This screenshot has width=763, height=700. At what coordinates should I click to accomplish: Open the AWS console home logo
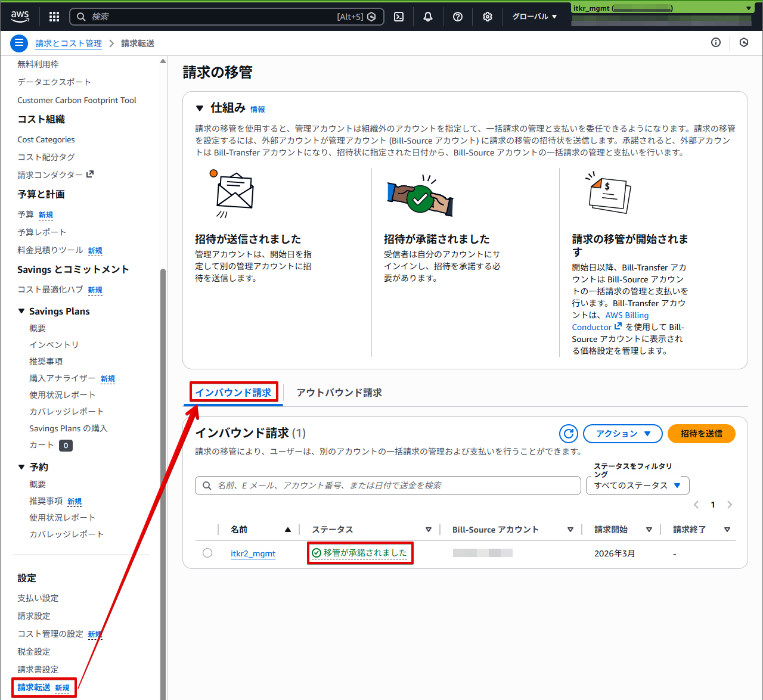tap(20, 17)
